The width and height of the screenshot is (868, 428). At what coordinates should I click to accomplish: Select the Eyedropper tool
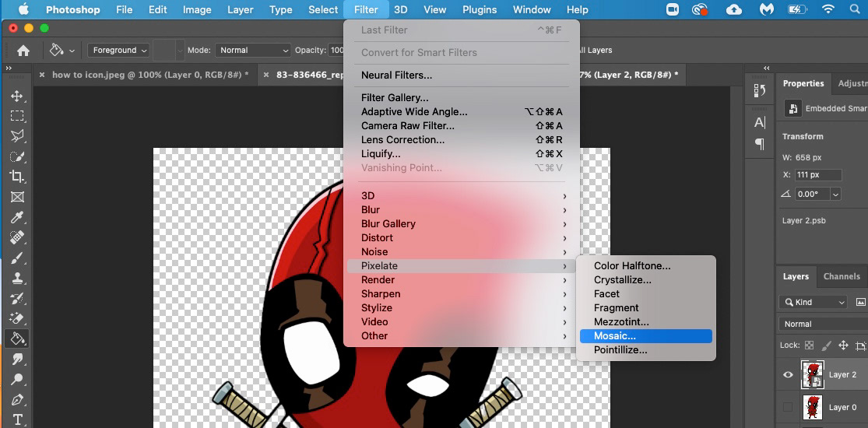point(16,217)
